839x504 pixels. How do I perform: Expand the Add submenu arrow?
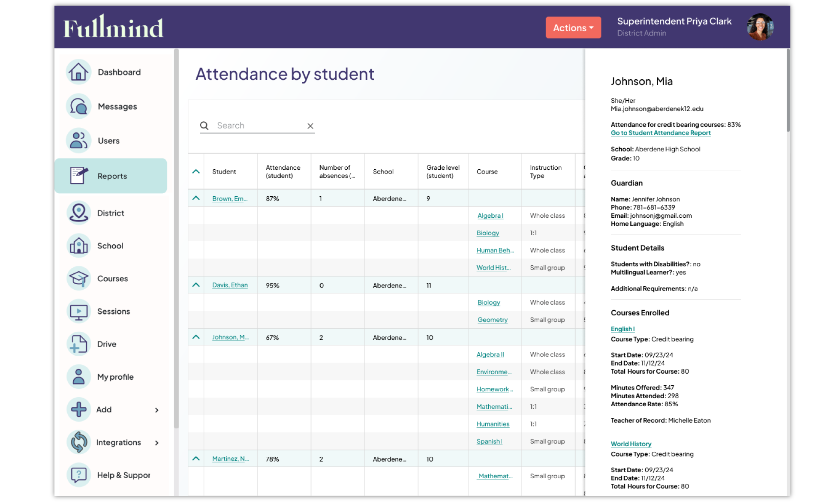click(x=157, y=410)
